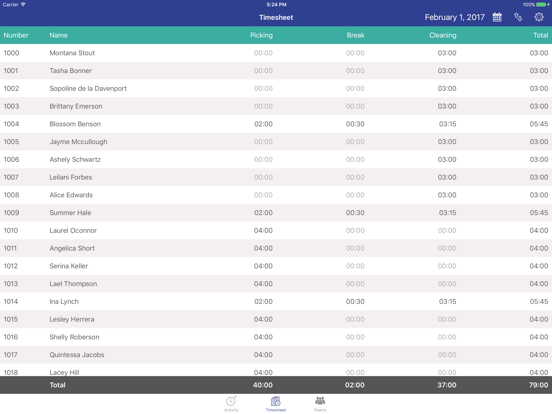
Task: Tap the Break total 02:00 in footer
Action: tap(355, 385)
